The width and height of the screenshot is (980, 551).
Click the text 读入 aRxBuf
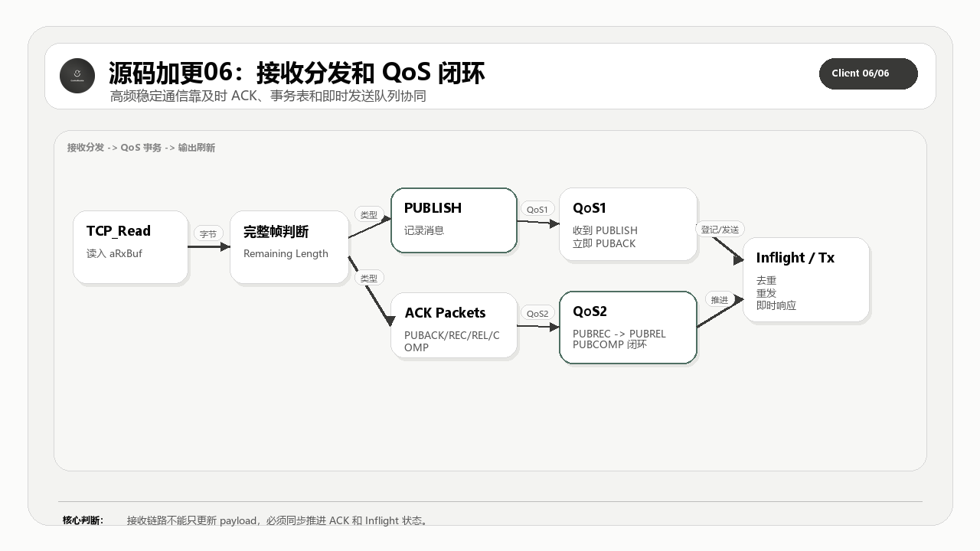114,253
